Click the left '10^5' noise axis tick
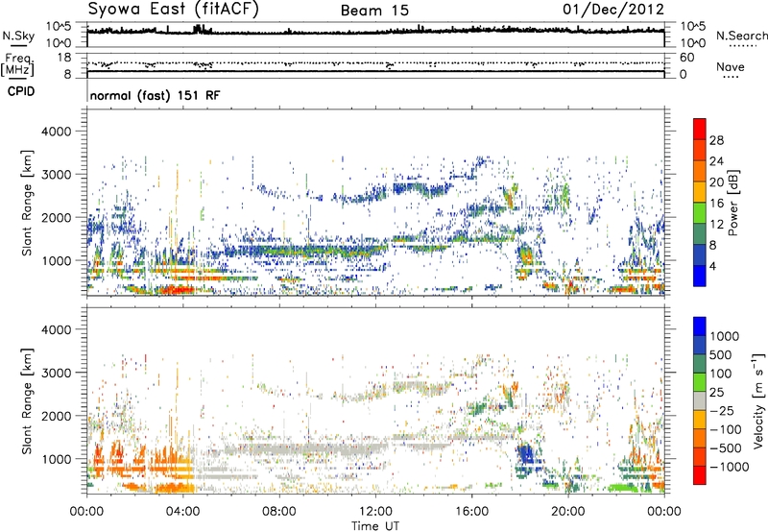This screenshot has width=768, height=532. [x=59, y=26]
